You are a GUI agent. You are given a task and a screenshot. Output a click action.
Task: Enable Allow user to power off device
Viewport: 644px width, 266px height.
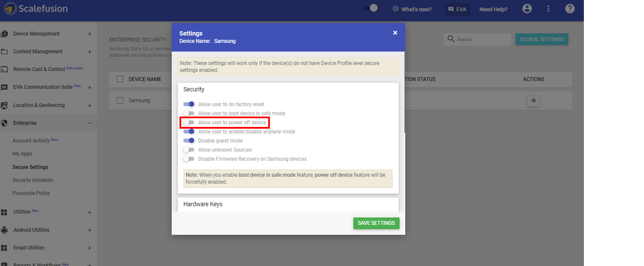189,123
